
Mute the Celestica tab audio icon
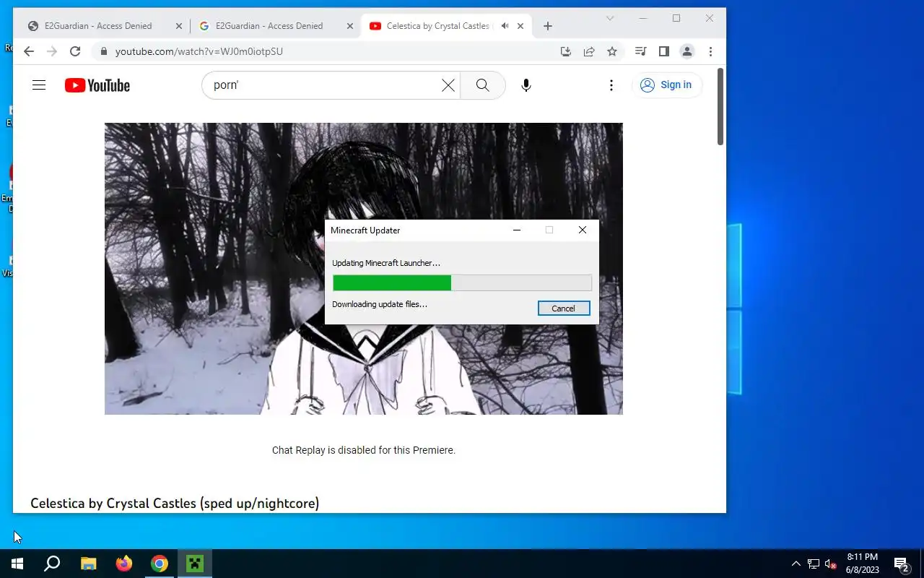pyautogui.click(x=505, y=26)
